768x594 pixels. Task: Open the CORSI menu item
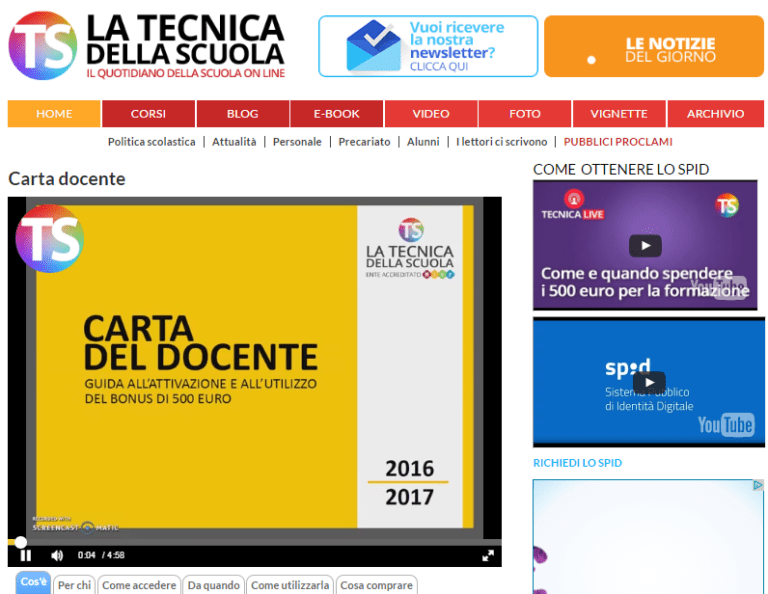[x=148, y=114]
